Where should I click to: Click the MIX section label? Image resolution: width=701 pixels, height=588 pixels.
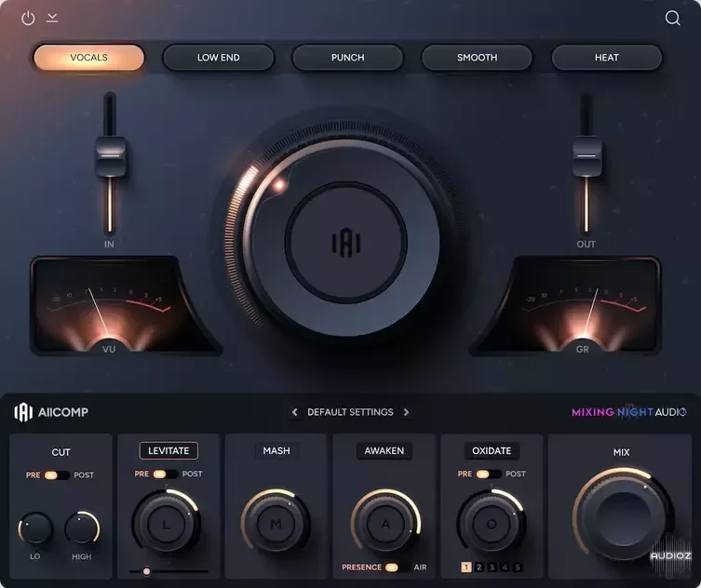[622, 452]
